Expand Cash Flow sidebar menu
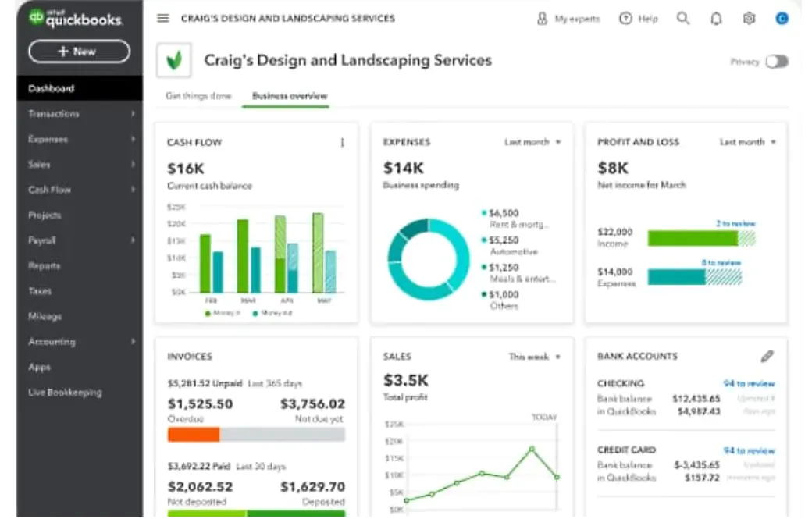The width and height of the screenshot is (812, 519). pos(80,190)
